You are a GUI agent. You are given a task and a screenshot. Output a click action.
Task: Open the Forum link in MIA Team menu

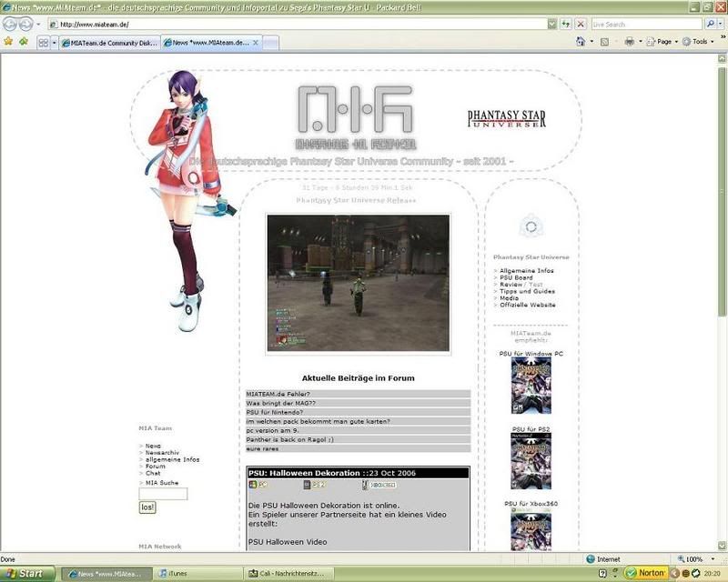pos(155,467)
